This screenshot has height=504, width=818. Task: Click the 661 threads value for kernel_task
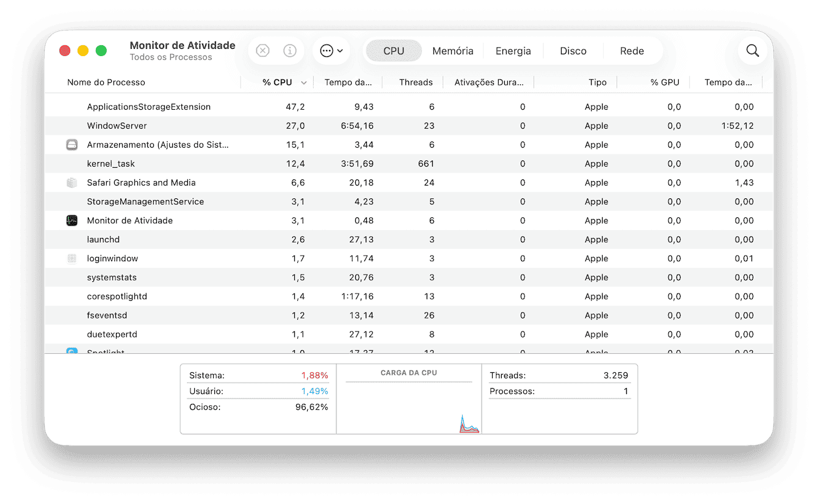[426, 164]
